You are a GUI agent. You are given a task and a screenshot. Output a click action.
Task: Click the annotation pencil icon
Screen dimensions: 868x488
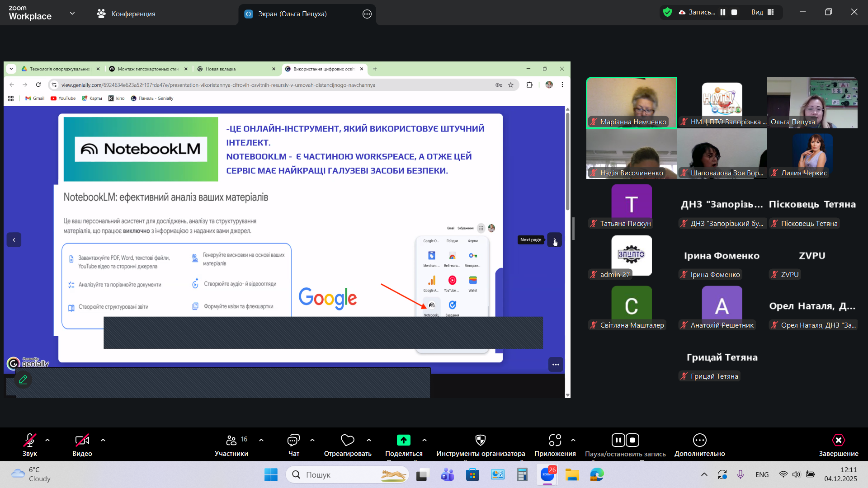(23, 380)
